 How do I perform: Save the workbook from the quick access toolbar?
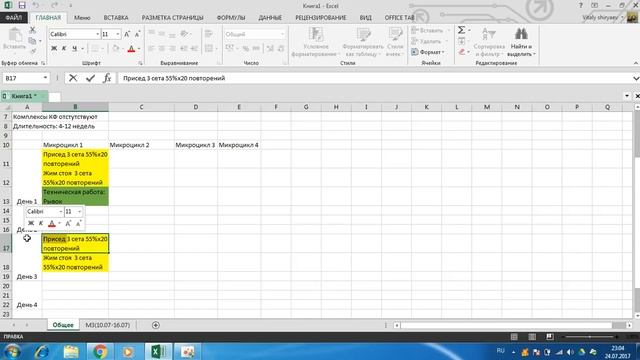pyautogui.click(x=22, y=5)
